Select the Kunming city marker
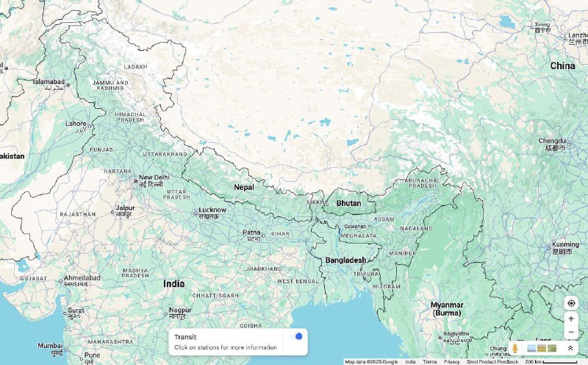The image size is (588, 365). coord(548,248)
